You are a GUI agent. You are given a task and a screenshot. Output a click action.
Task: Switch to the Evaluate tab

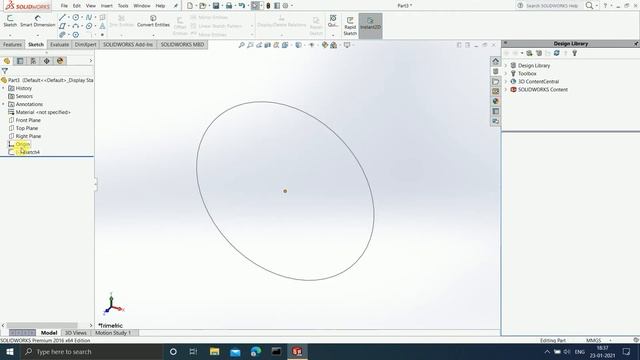point(60,44)
